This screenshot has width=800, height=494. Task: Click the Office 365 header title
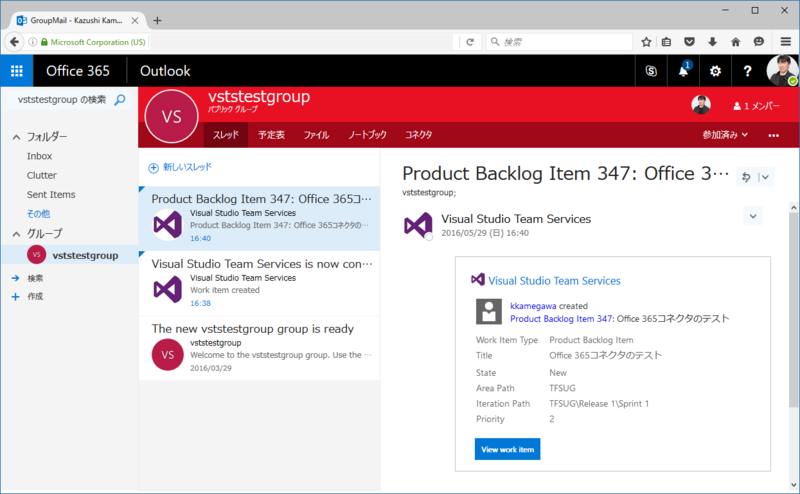78,71
